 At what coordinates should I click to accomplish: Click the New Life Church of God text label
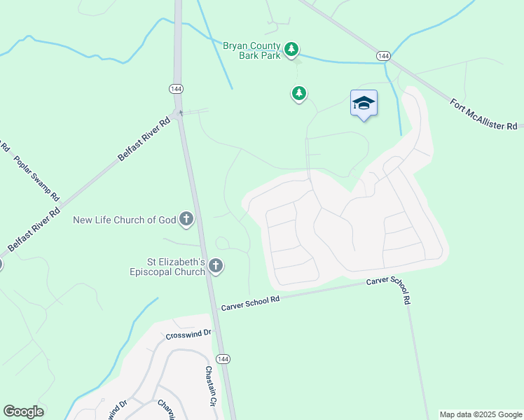pyautogui.click(x=124, y=220)
